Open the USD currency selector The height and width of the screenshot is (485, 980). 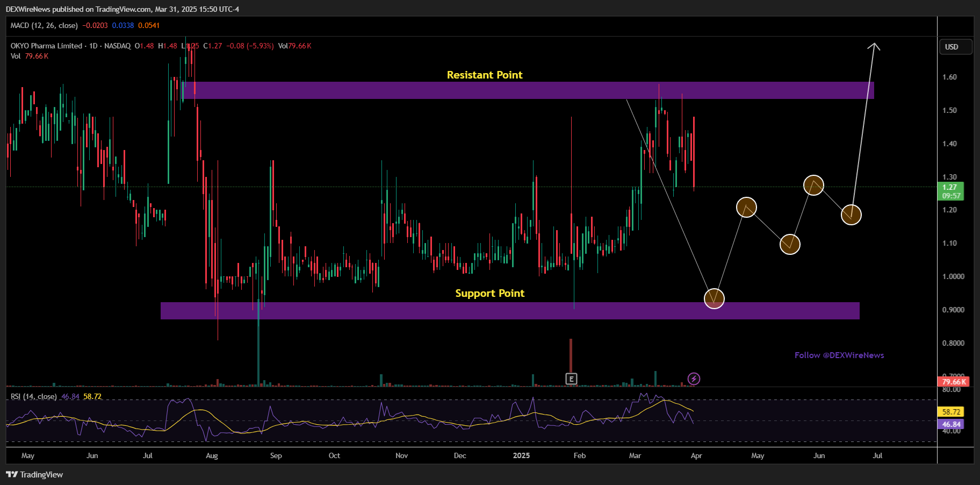(x=955, y=47)
